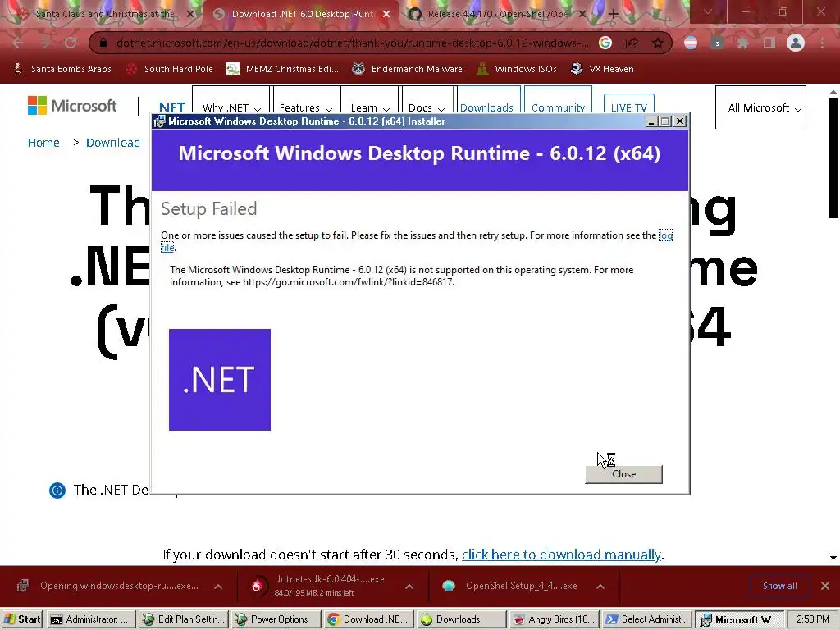Expand options for dotnet-sdk-6.0.404 download
840x630 pixels.
coord(409,587)
